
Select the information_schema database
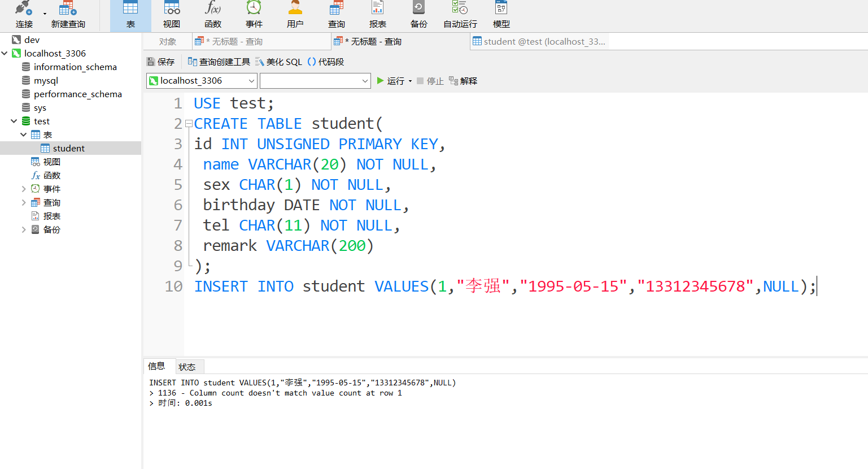tap(75, 67)
